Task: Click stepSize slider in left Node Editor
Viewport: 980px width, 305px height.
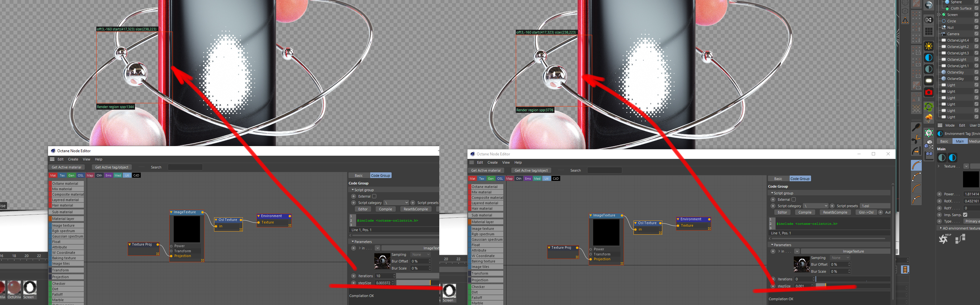Action: coord(418,283)
